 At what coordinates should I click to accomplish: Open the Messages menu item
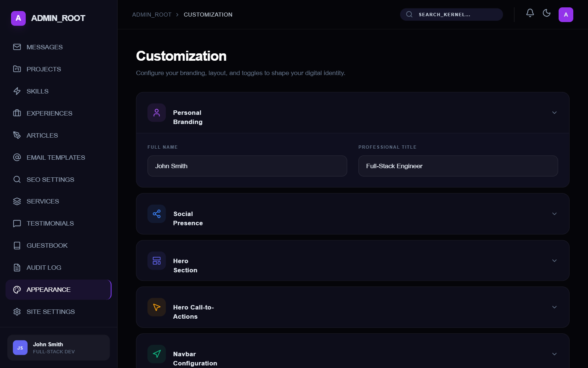(x=58, y=47)
